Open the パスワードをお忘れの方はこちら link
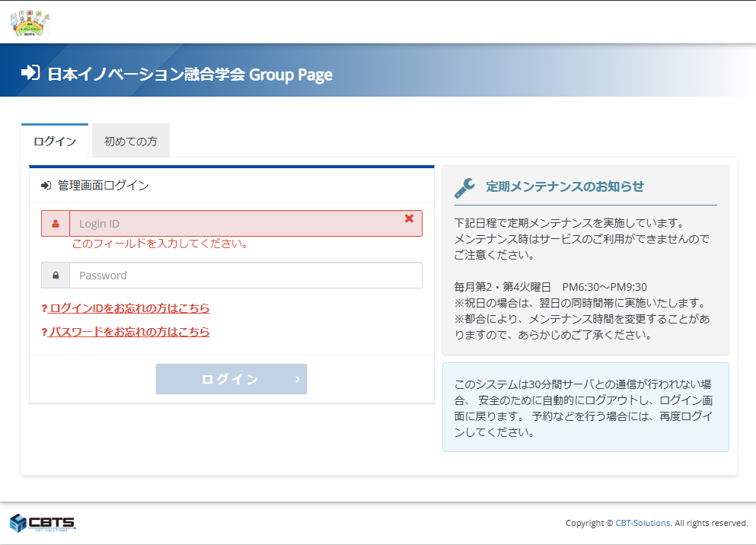Screen dimensions: 756x545 126,332
